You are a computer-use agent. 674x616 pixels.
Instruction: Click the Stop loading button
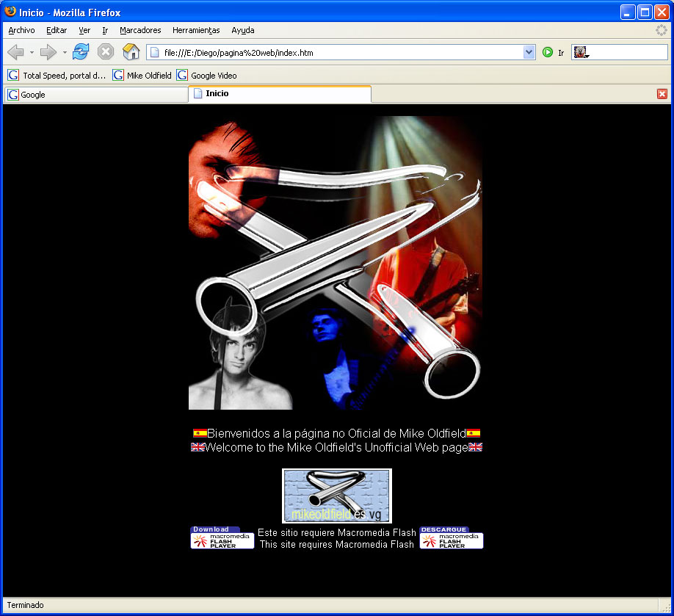click(x=105, y=52)
